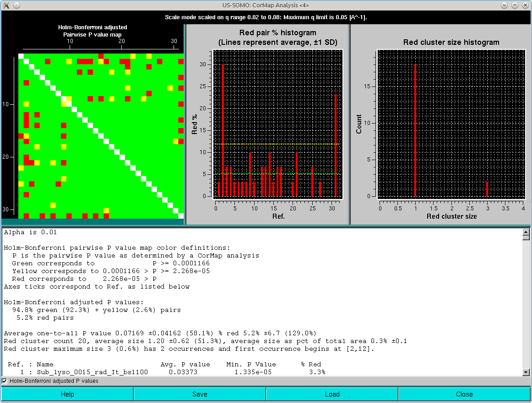Load a saved CorMap analysis
This screenshot has width=532, height=403.
332,394
